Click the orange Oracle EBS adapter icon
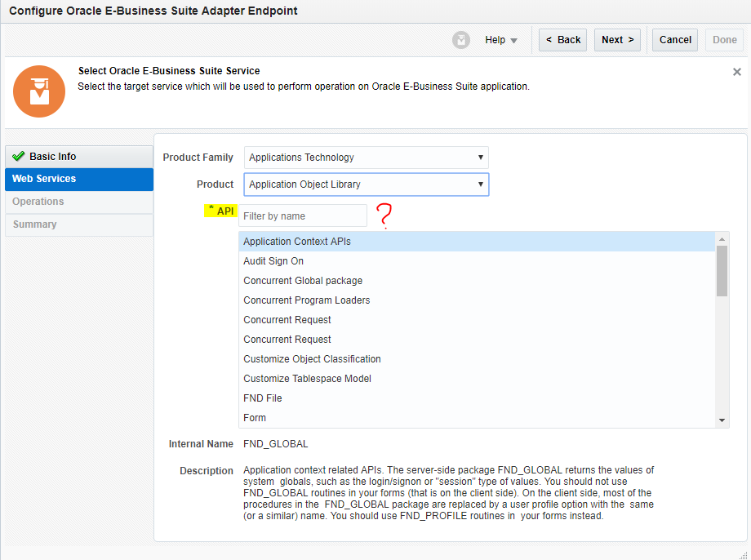 pyautogui.click(x=39, y=91)
